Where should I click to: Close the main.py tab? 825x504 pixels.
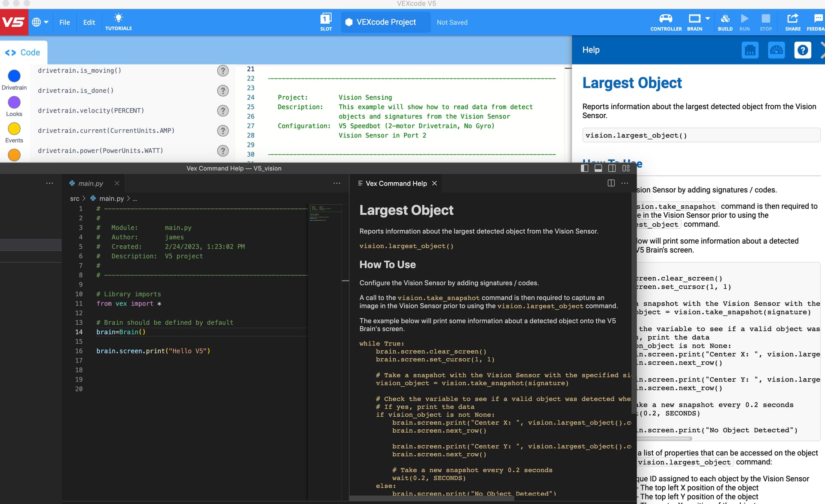tap(117, 183)
